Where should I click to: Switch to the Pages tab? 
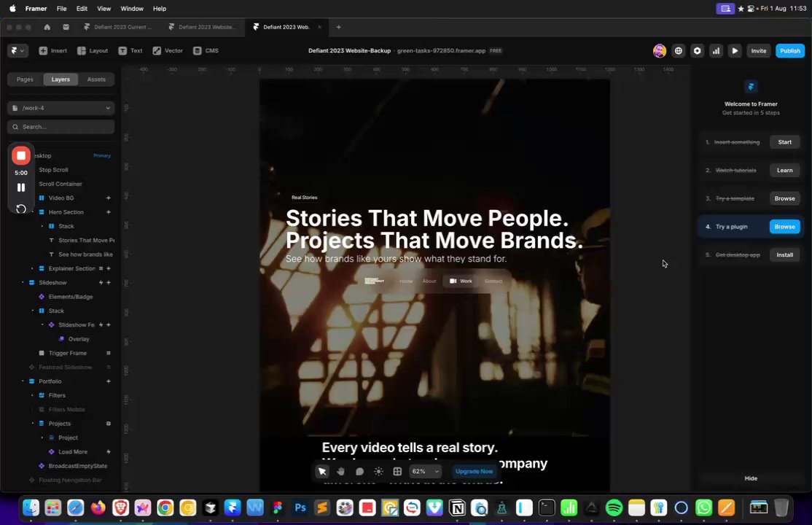tap(25, 79)
